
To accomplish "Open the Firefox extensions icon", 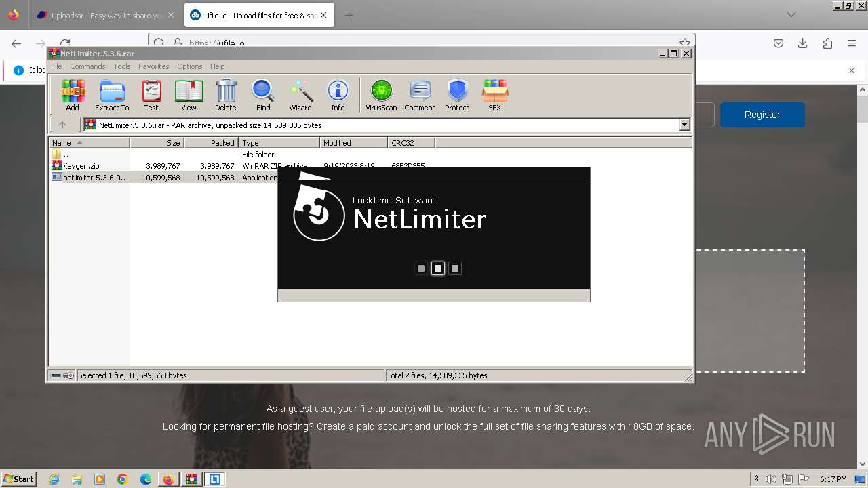I will 827,43.
